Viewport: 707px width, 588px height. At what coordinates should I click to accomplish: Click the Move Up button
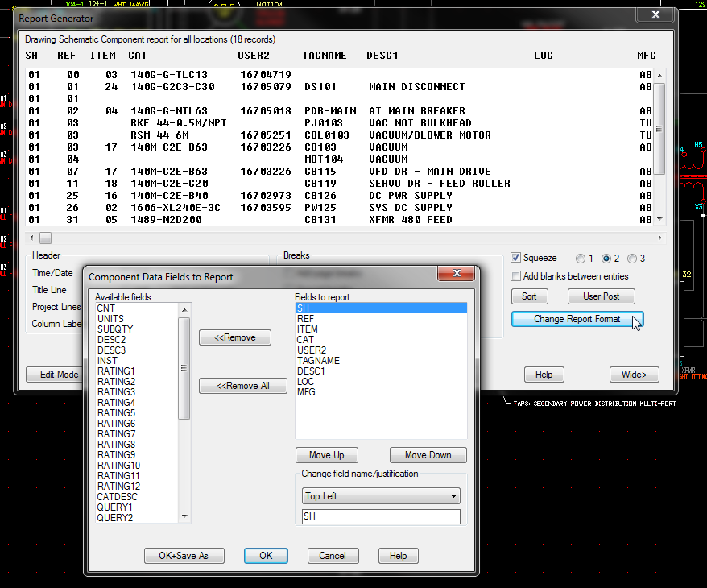(x=326, y=455)
